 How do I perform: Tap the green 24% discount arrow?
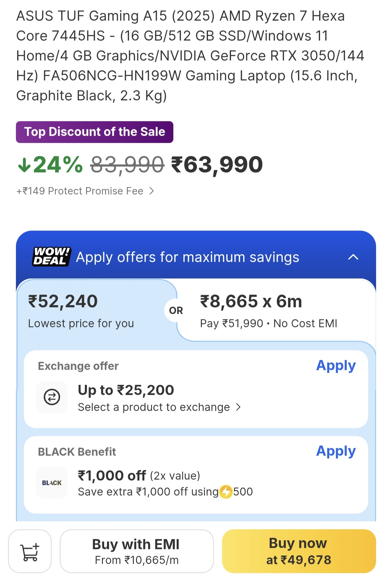point(24,165)
